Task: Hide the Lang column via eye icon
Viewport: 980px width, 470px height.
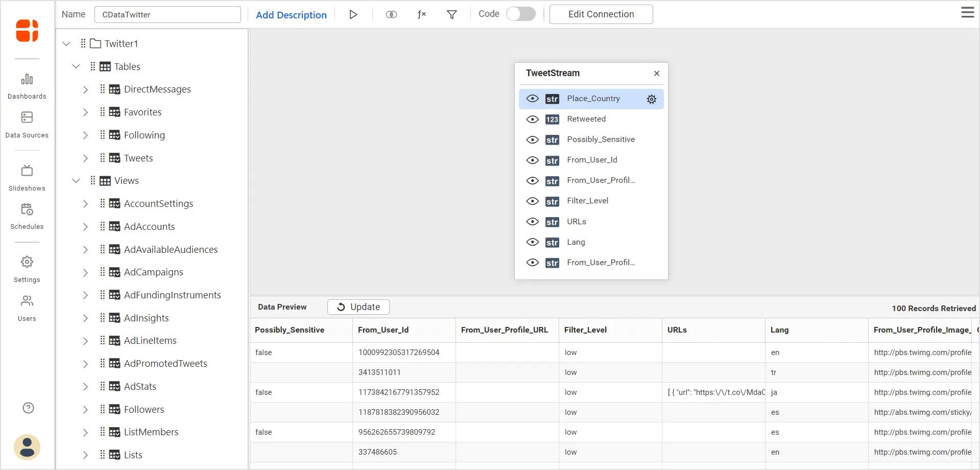Action: tap(532, 242)
